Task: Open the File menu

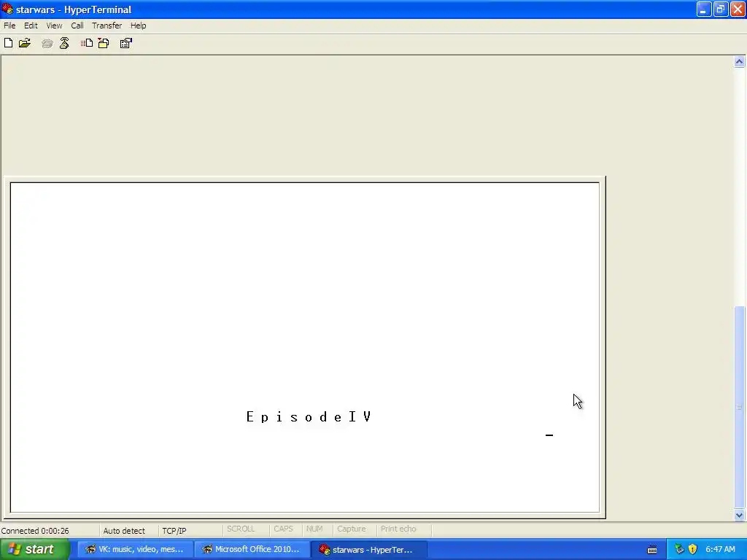Action: pyautogui.click(x=9, y=26)
